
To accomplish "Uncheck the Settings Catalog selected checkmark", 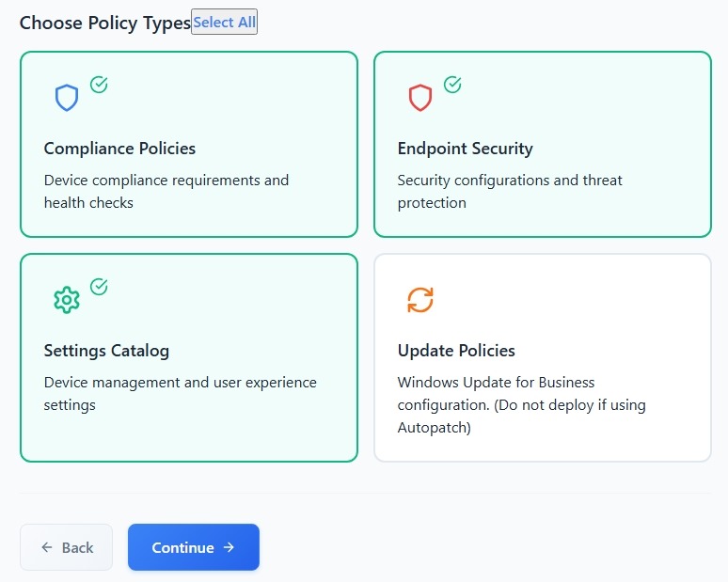I will [x=99, y=287].
